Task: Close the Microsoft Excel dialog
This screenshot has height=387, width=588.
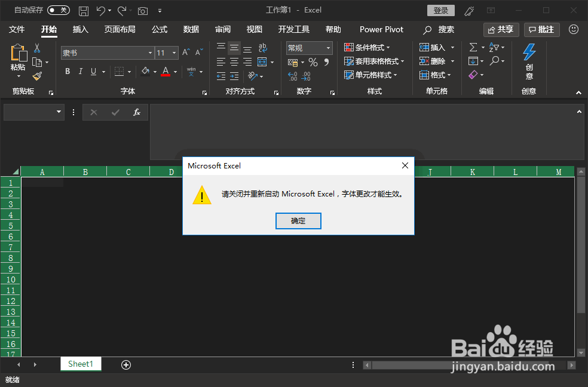Action: [405, 165]
